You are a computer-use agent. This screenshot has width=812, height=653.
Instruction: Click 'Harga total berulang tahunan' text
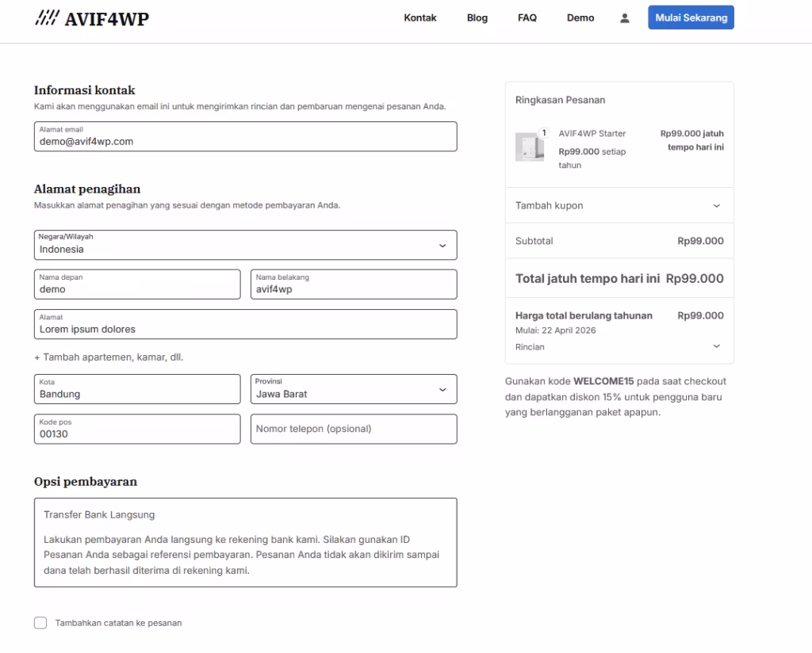(584, 315)
